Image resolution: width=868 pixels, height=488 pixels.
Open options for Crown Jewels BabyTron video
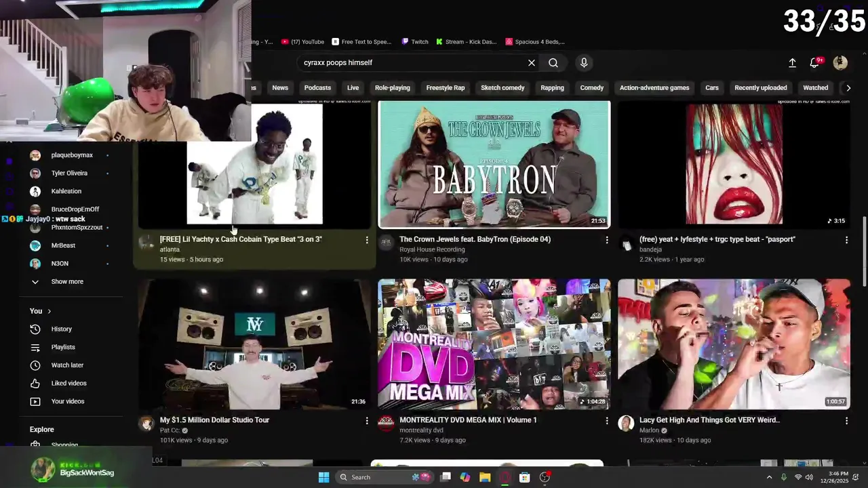click(x=607, y=240)
